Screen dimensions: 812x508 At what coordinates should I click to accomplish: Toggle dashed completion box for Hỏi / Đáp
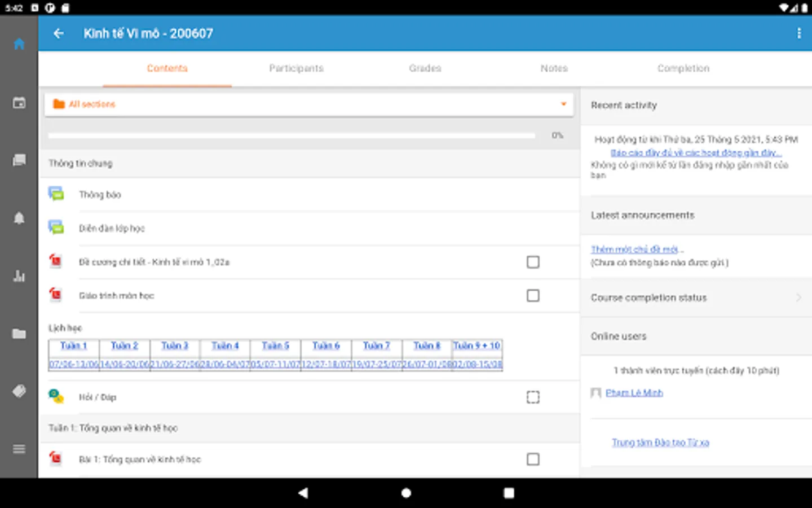tap(533, 397)
